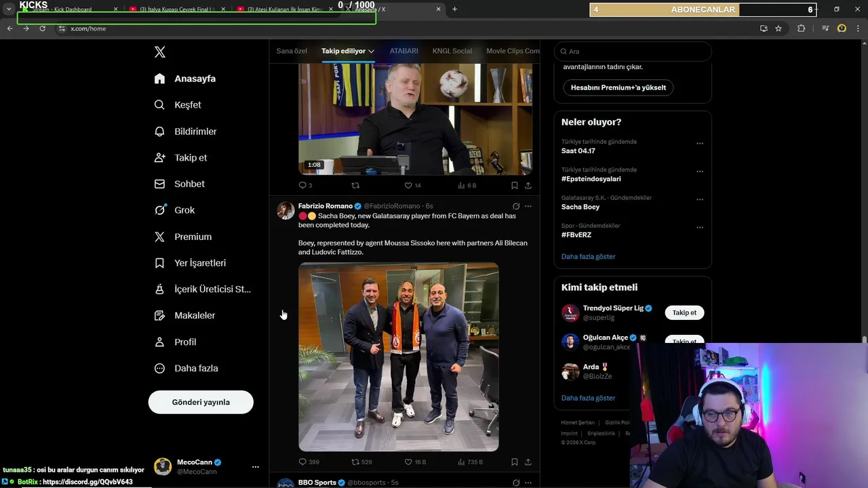Bookmark the video post

(x=515, y=185)
